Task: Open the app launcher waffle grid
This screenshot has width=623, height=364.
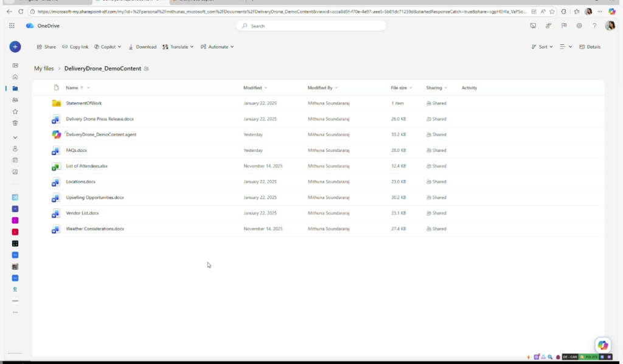Action: click(12, 26)
